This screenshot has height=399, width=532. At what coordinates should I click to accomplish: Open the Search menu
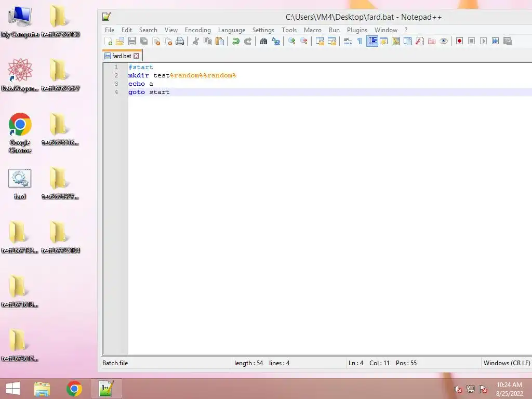[148, 30]
